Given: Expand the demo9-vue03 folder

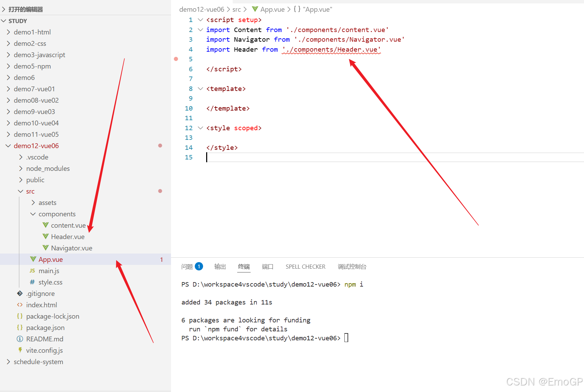Looking at the screenshot, I should tap(8, 112).
